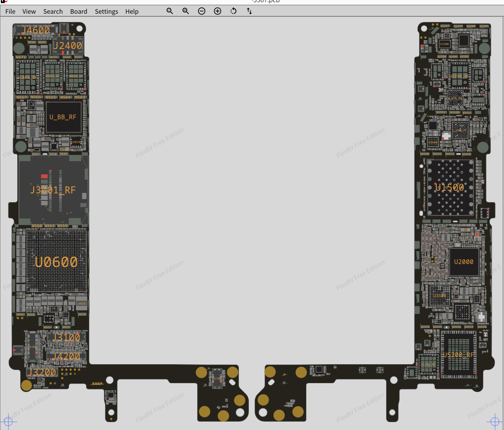This screenshot has height=430, width=504.
Task: Click the zoom in magnifier icon
Action: 186,11
